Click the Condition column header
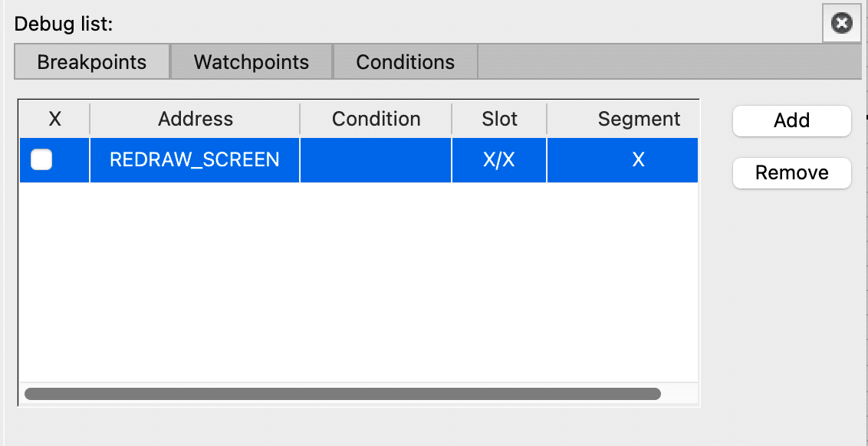 pyautogui.click(x=376, y=119)
